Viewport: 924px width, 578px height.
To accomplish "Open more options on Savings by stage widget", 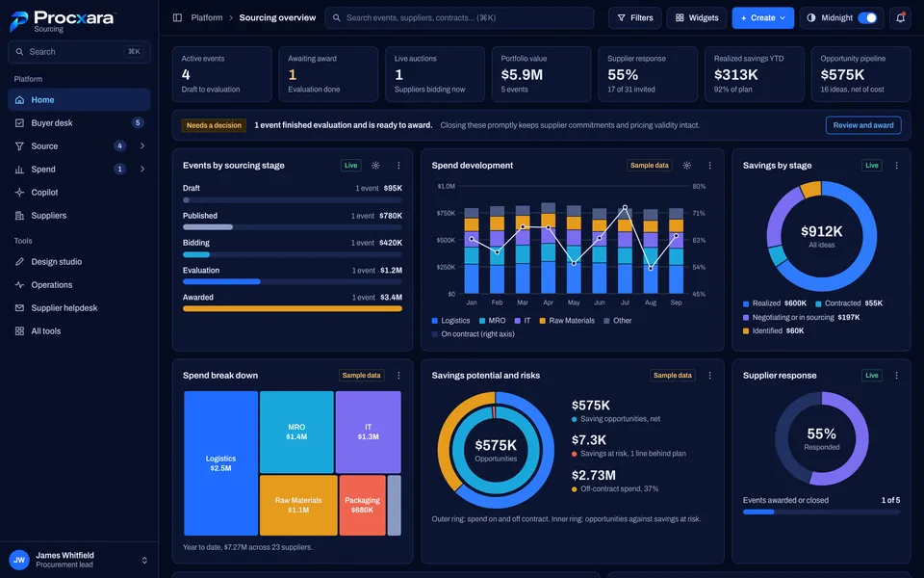I will (x=896, y=165).
